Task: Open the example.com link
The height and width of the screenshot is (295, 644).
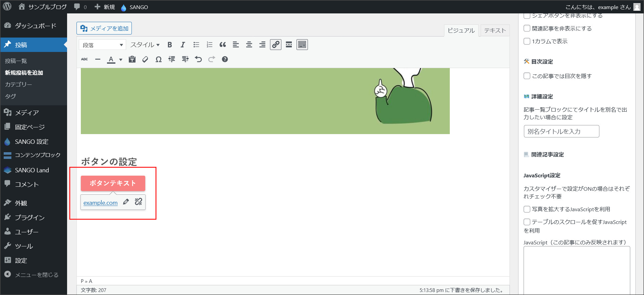Action: 100,202
